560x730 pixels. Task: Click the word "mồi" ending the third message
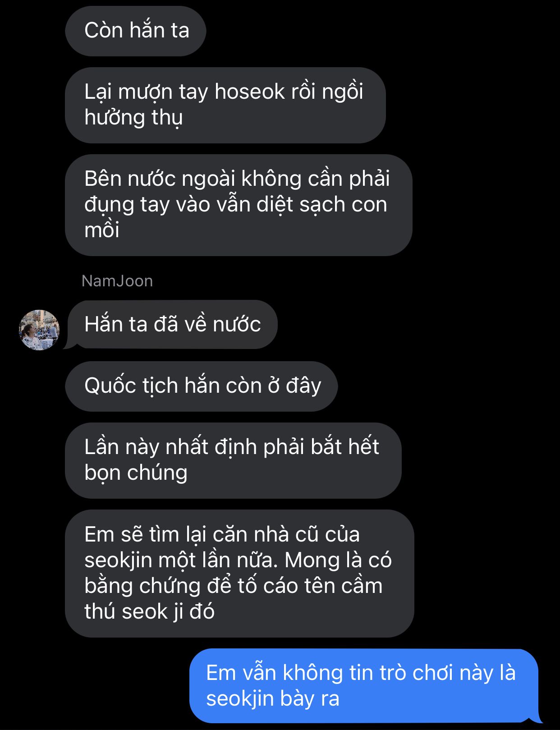[x=102, y=230]
